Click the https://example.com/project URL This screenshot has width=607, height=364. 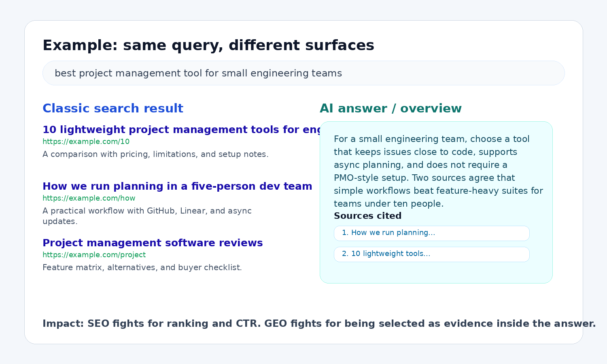(x=94, y=255)
